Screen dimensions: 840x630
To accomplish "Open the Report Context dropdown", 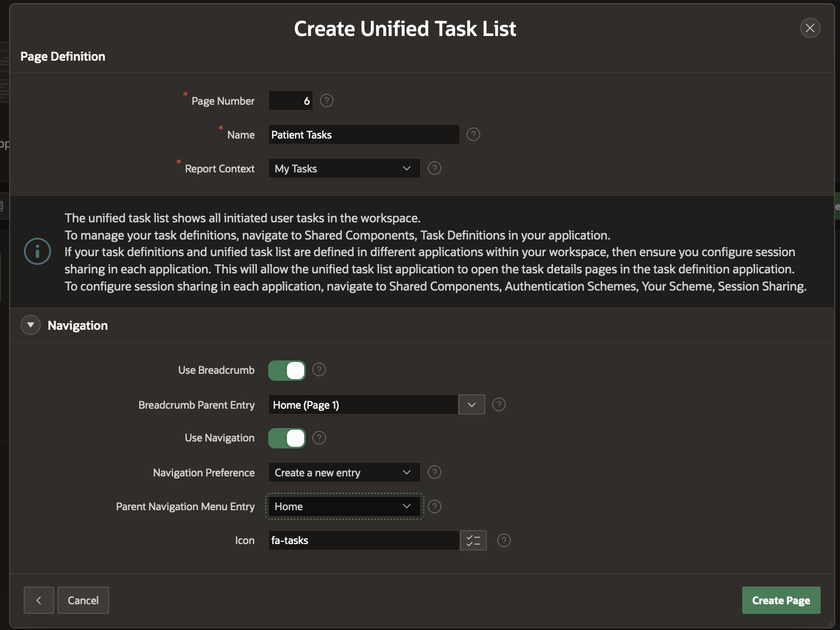I will pos(344,169).
